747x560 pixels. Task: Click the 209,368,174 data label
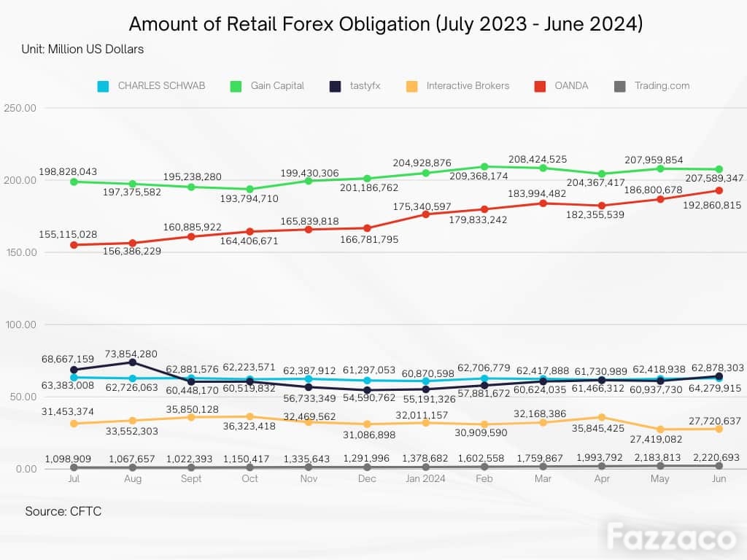(x=479, y=176)
